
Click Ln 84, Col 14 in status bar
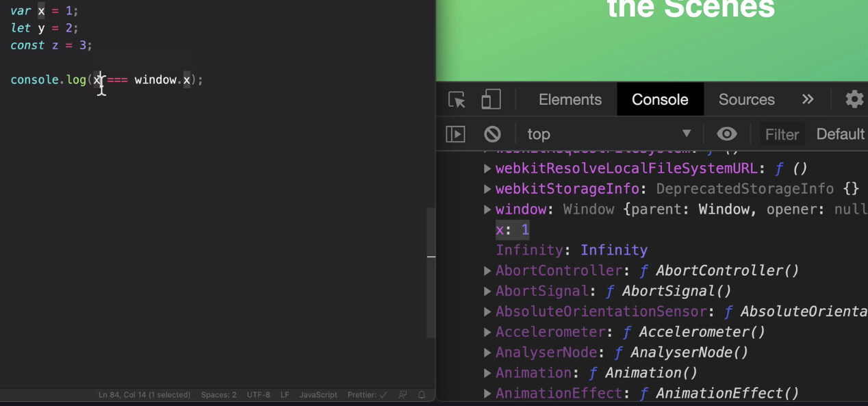pyautogui.click(x=144, y=395)
